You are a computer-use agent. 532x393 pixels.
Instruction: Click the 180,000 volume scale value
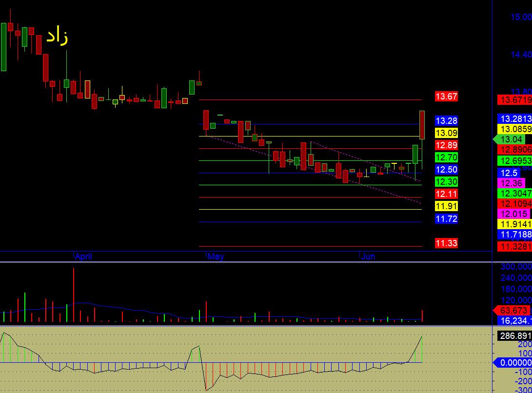point(516,289)
